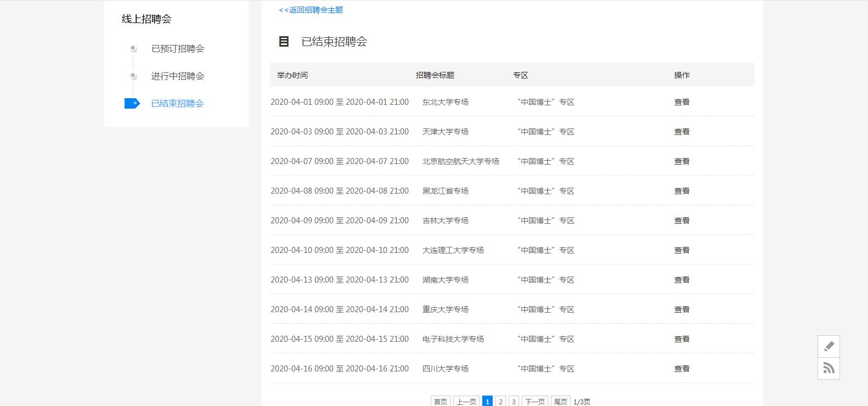View the 湖南大学专场 row via 查看
The height and width of the screenshot is (406, 868).
[x=682, y=280]
